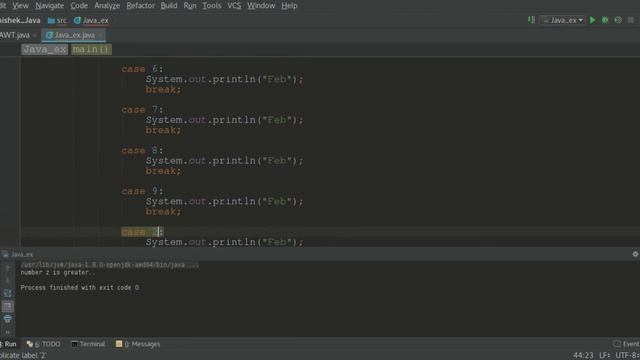
Task: Click the 44:23 cursor position indicator
Action: click(x=583, y=356)
